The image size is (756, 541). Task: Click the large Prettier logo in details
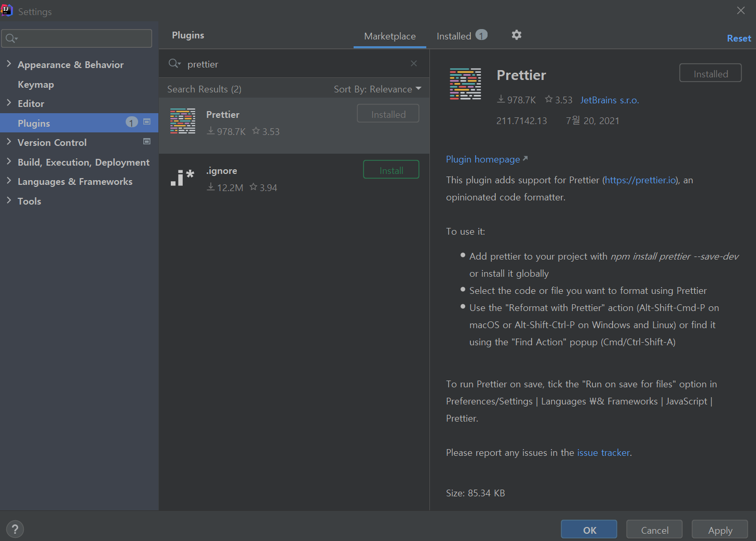coord(465,84)
